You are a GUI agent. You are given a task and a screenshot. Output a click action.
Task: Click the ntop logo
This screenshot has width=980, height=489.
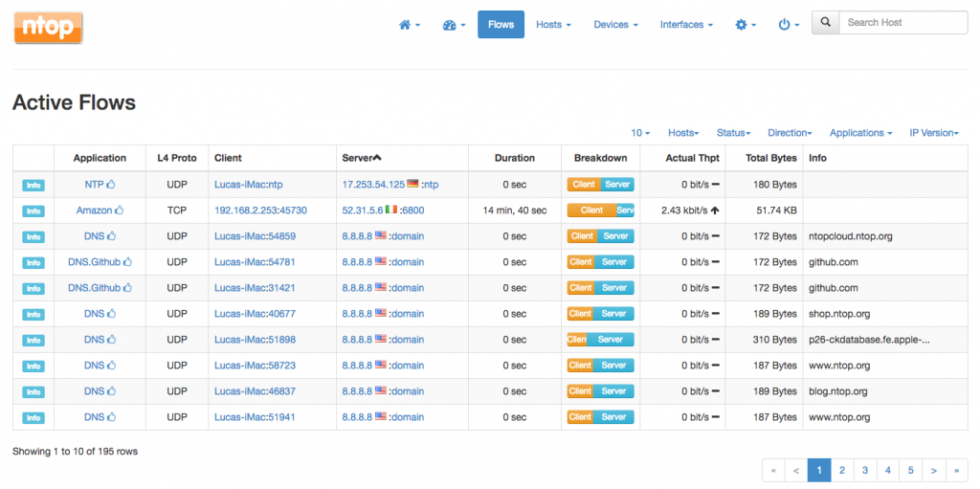48,28
